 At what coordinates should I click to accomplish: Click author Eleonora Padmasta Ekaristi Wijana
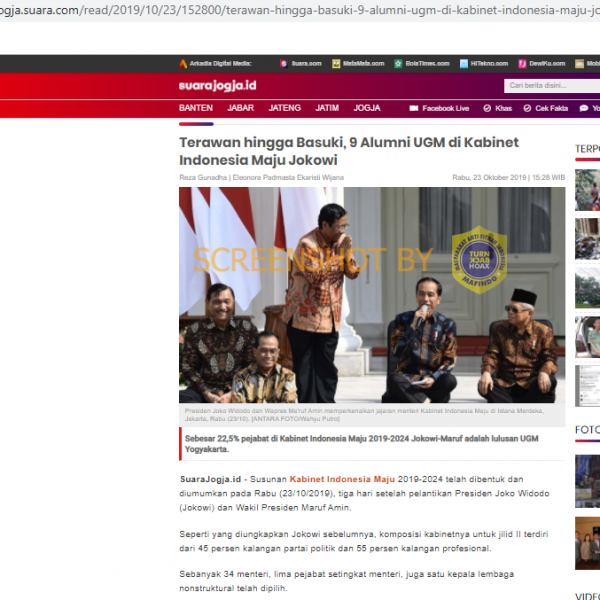[288, 178]
